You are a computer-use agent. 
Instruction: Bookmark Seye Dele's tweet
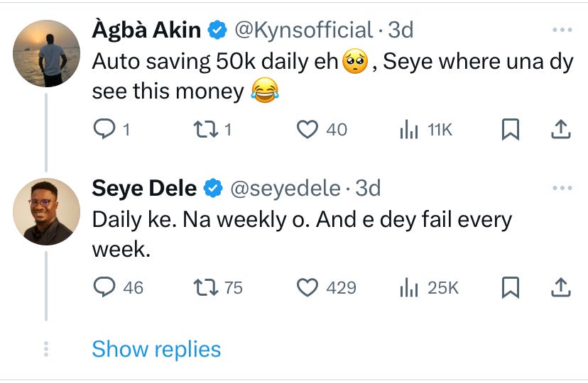pos(511,287)
